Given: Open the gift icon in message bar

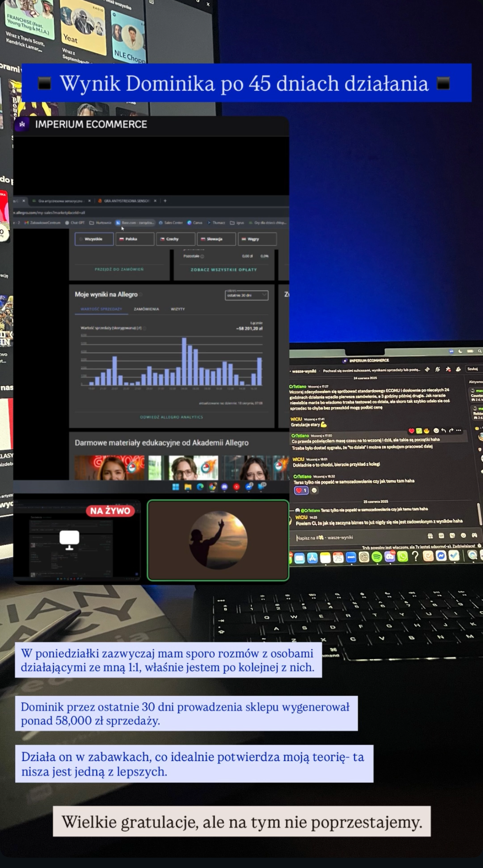Looking at the screenshot, I should pos(430,536).
